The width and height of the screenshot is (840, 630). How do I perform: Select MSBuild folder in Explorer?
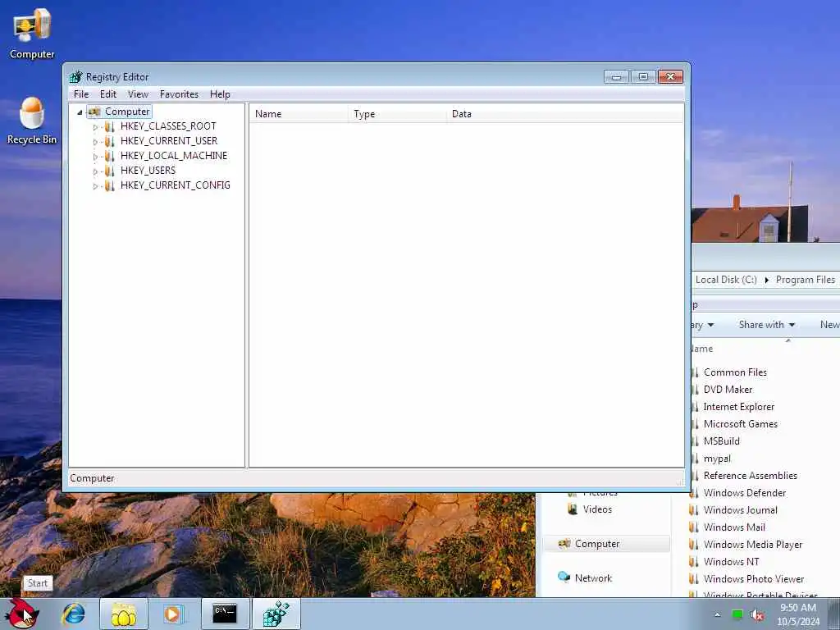[721, 441]
